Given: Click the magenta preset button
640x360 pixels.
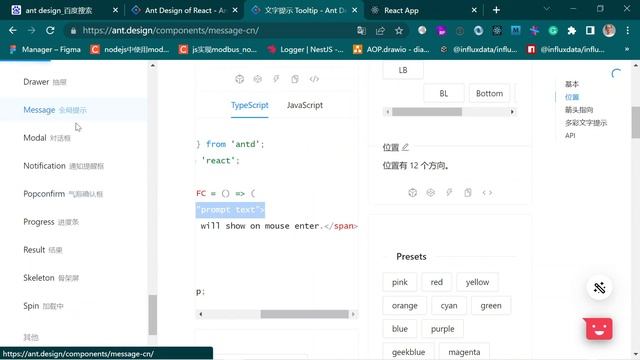Looking at the screenshot, I should coord(464,352).
